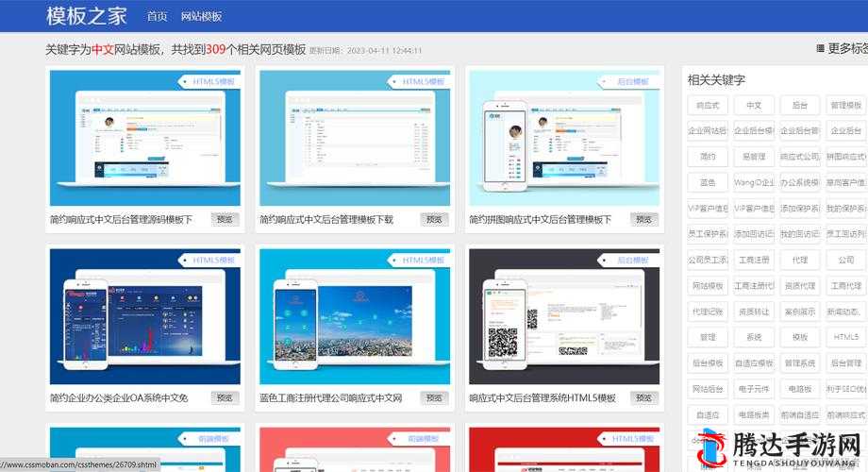Click 后台模板 ribbon tag on 响应式中文后台管理系统HTML5模板 card

pyautogui.click(x=629, y=260)
